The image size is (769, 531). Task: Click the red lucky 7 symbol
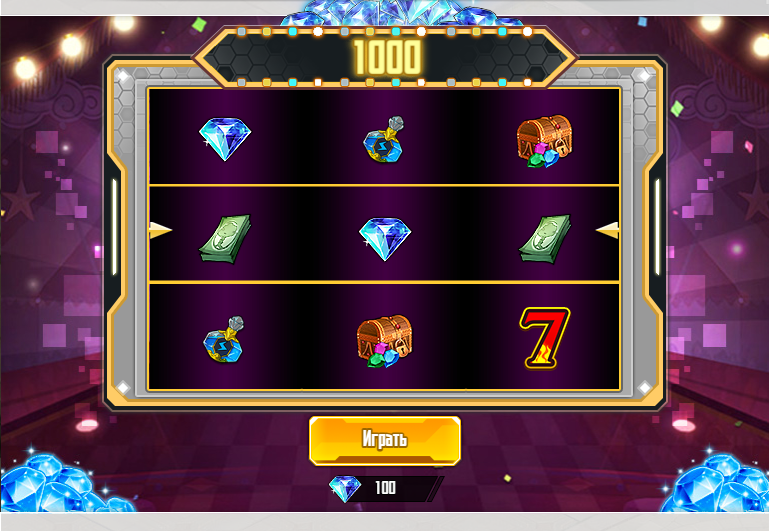click(x=544, y=338)
